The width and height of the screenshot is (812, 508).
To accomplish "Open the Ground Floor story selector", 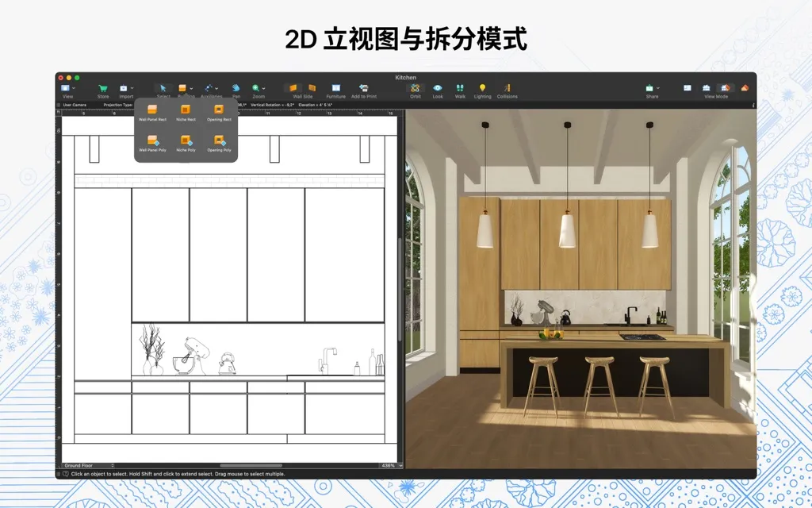I will coord(88,465).
